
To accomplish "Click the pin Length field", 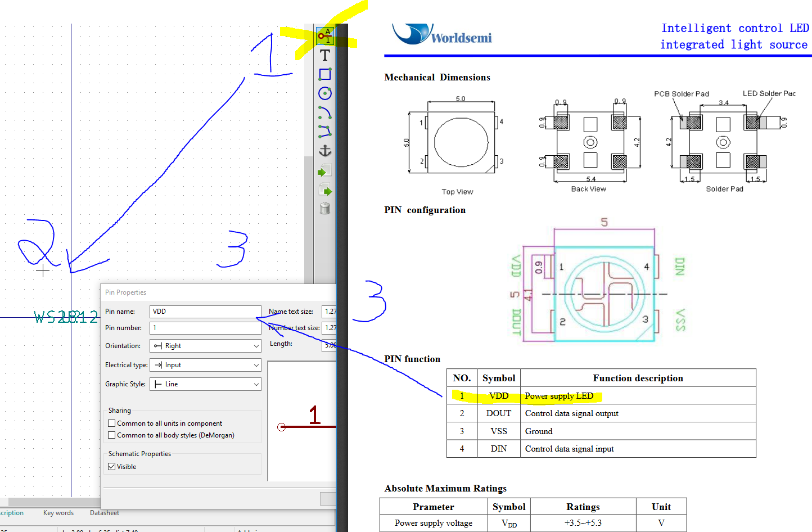I will 330,345.
